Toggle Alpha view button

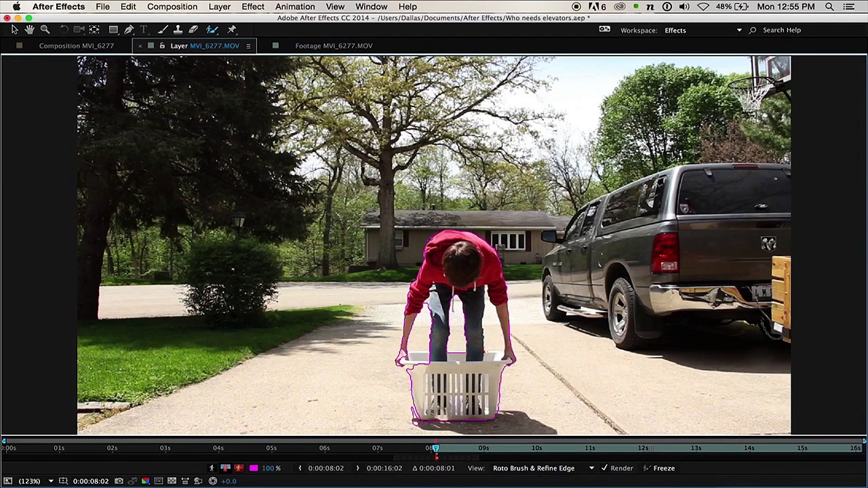pyautogui.click(x=212, y=468)
